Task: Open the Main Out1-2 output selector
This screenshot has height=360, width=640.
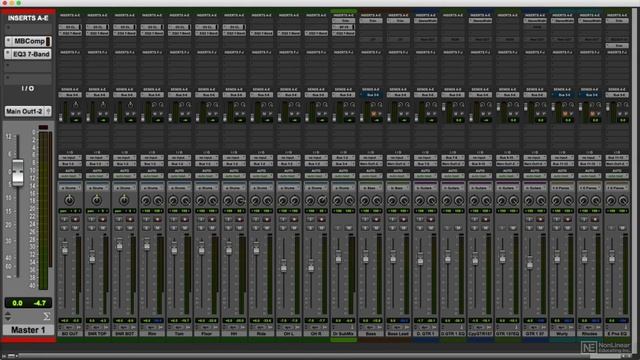Action: tap(28, 111)
